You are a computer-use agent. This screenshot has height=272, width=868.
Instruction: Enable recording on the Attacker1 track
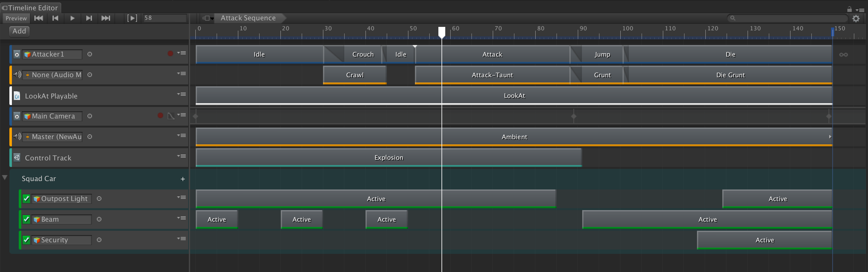pos(170,53)
